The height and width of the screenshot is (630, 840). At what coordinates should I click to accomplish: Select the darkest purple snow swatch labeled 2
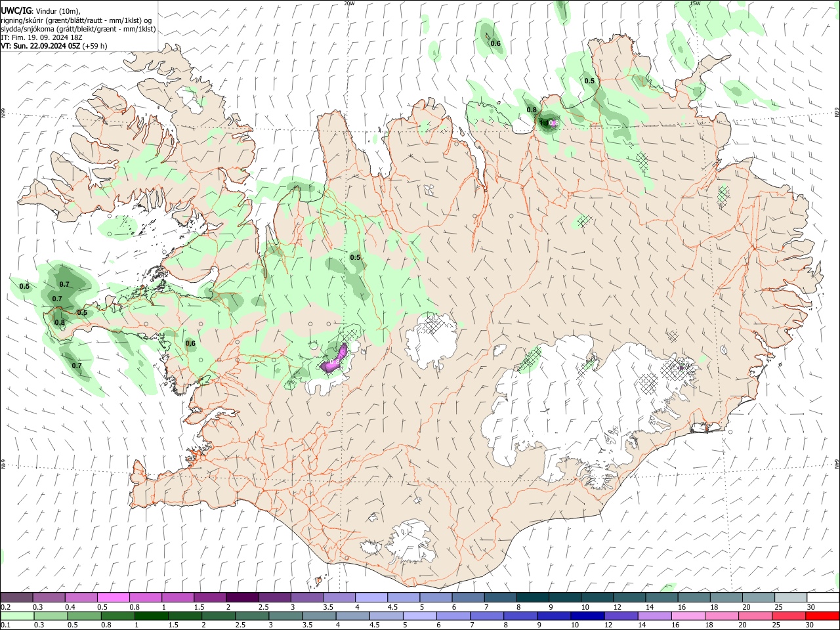[242, 597]
